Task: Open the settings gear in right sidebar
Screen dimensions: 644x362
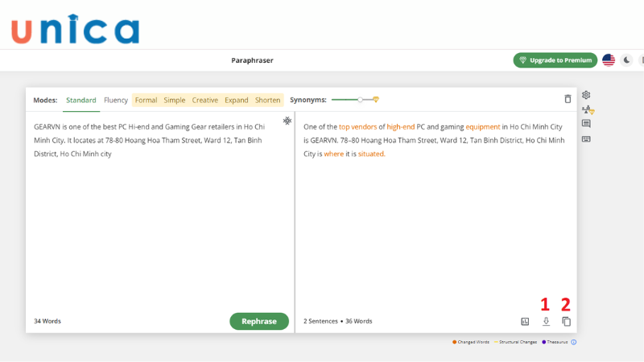Action: pyautogui.click(x=586, y=95)
